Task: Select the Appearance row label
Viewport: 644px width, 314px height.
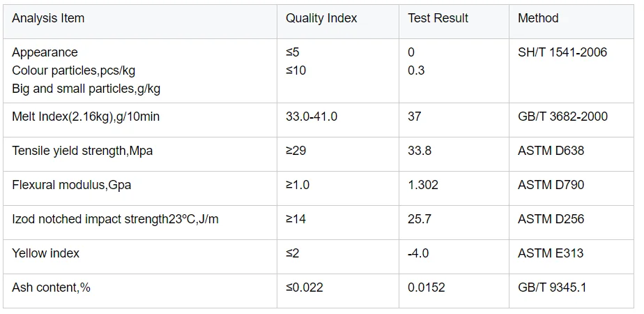Action: [x=45, y=52]
